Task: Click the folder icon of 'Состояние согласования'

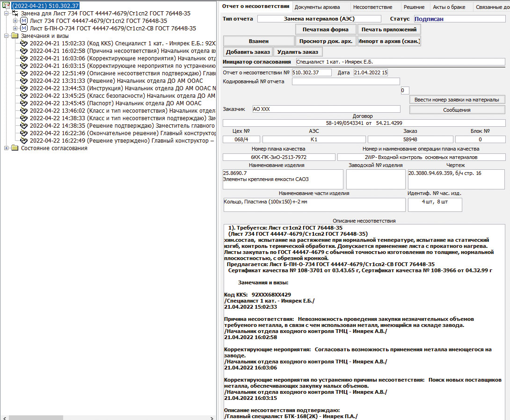Action: (x=15, y=148)
